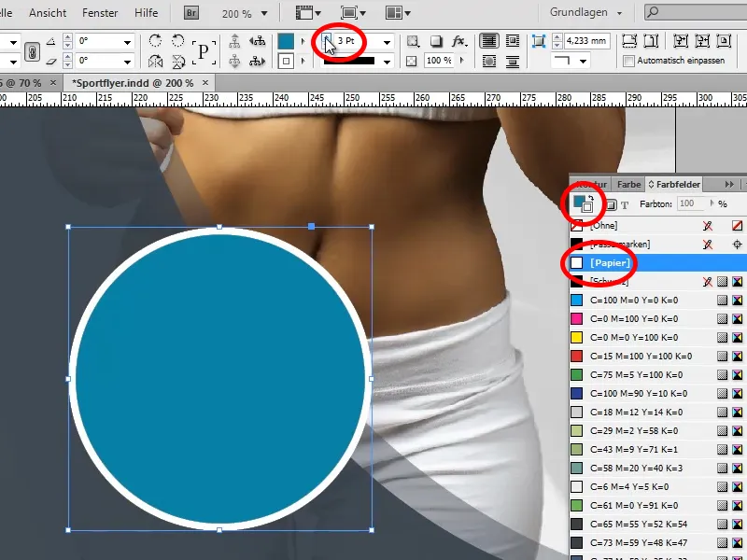
Task: Collapse the panel with double arrows
Action: tap(729, 184)
